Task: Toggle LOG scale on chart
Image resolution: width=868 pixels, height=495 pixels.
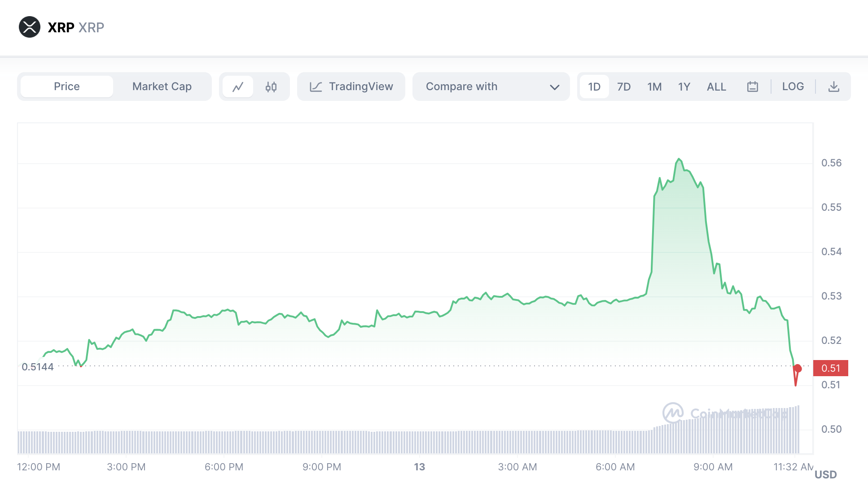Action: click(x=793, y=87)
